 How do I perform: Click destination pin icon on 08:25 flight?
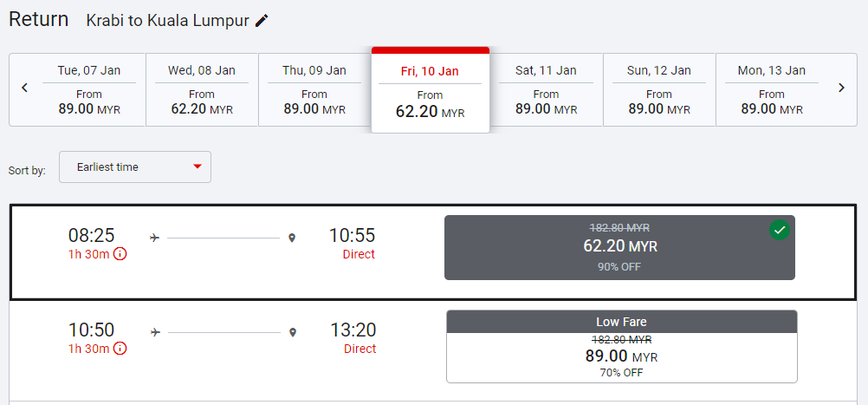click(x=292, y=237)
